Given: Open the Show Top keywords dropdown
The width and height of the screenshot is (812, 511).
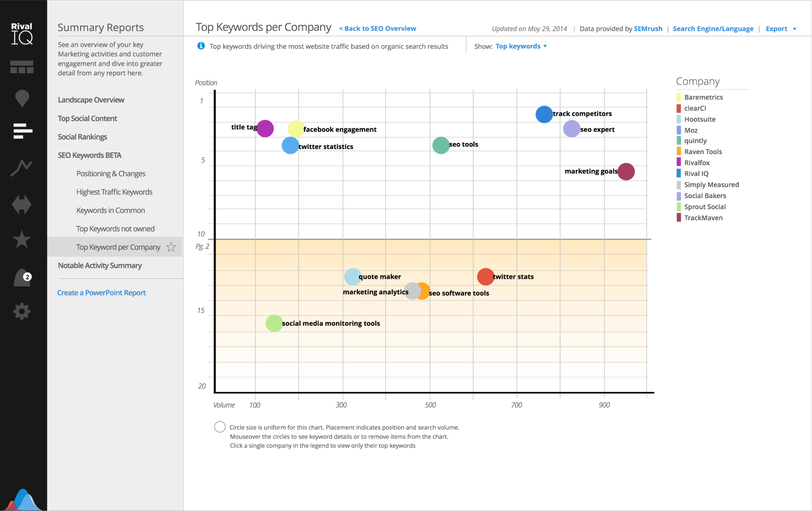Looking at the screenshot, I should [x=521, y=46].
